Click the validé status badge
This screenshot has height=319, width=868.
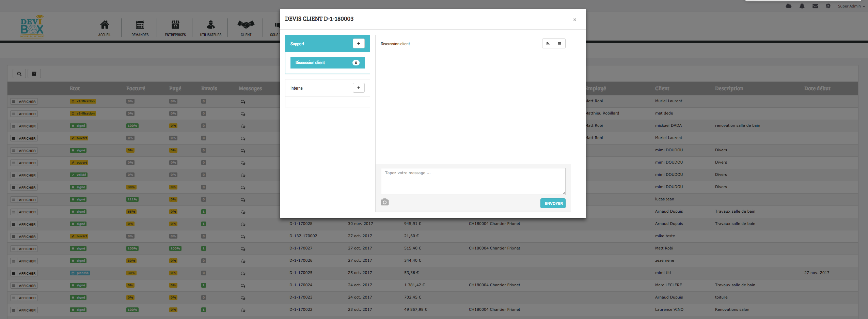click(79, 175)
